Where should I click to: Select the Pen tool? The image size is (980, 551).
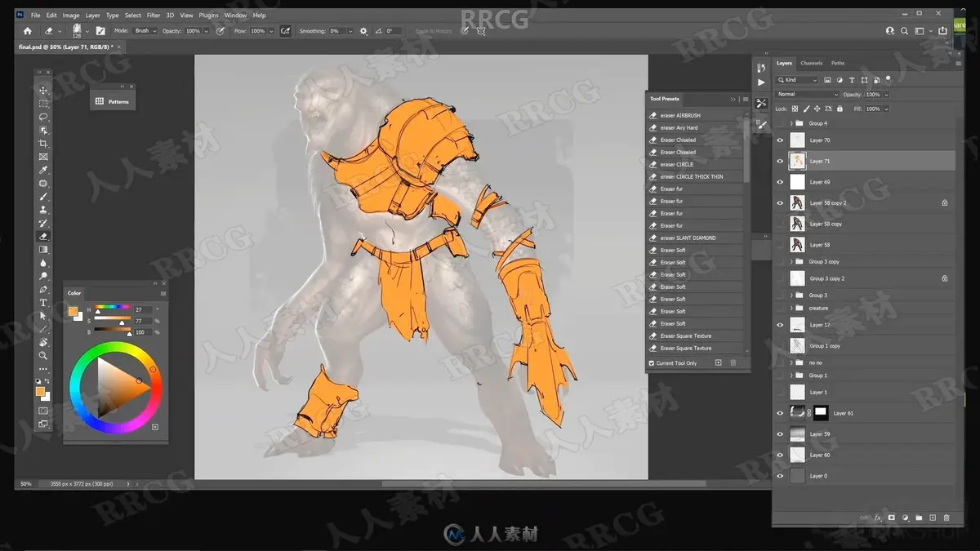point(43,290)
